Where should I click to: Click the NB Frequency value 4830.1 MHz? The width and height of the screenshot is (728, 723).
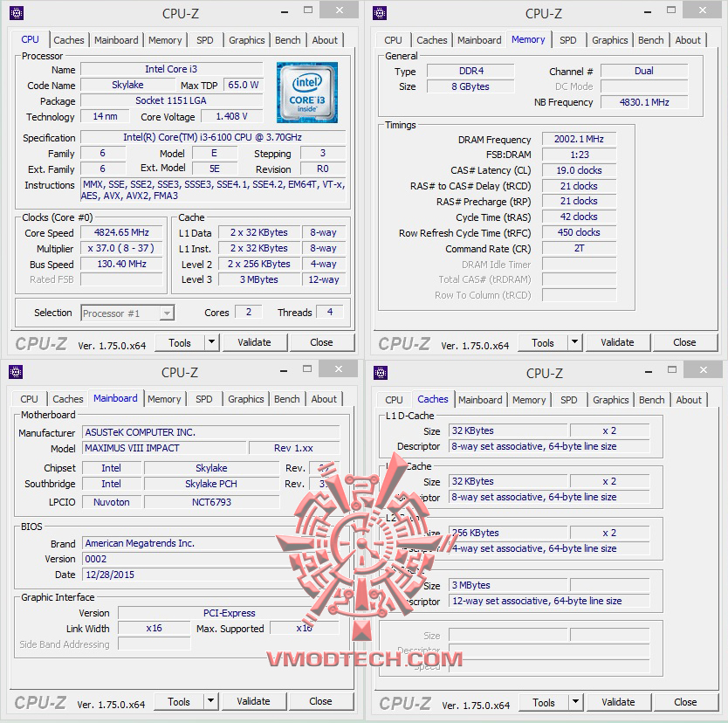(644, 102)
